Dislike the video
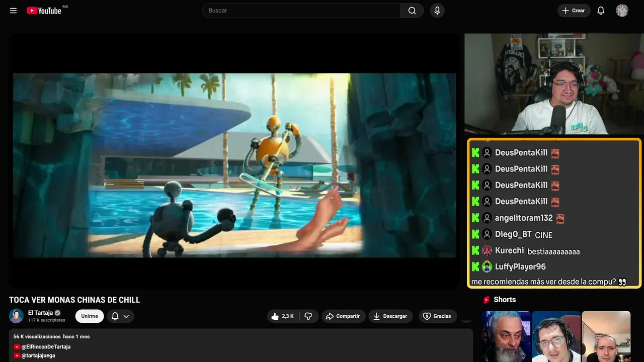This screenshot has height=362, width=644. [308, 316]
